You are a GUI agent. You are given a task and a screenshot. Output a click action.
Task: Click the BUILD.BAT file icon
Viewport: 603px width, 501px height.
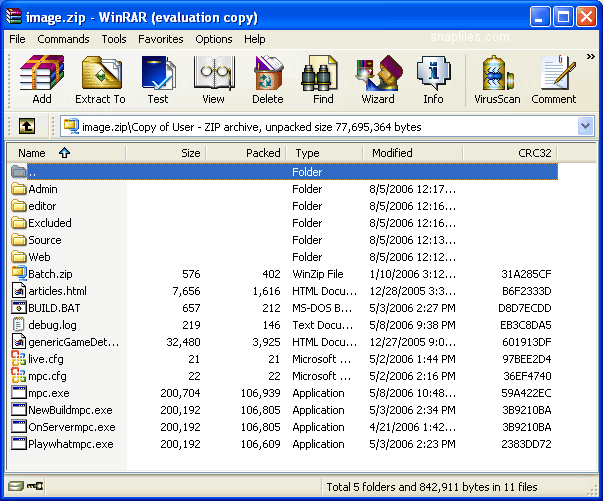click(x=18, y=308)
